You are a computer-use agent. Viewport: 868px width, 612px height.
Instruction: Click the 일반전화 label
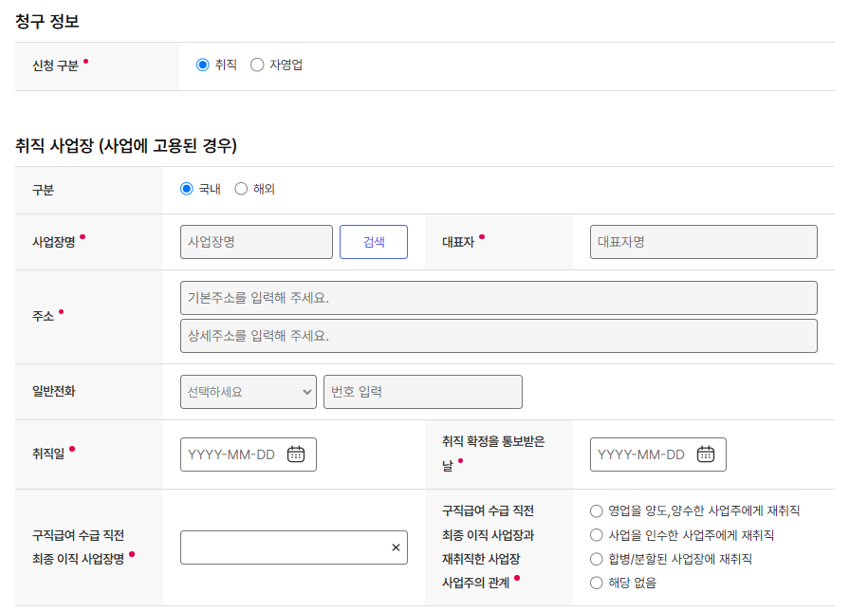tap(54, 392)
